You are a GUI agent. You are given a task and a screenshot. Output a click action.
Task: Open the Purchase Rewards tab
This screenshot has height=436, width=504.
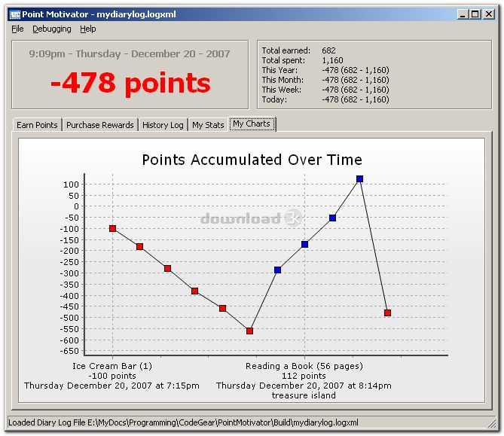100,125
